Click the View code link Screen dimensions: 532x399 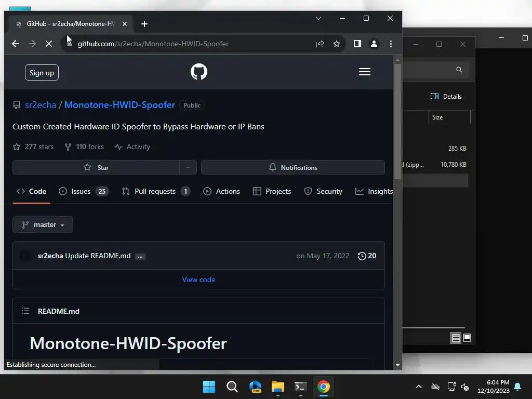coord(198,280)
